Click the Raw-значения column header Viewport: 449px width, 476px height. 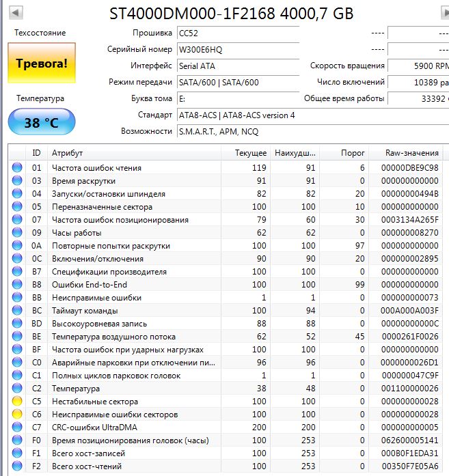pyautogui.click(x=404, y=153)
